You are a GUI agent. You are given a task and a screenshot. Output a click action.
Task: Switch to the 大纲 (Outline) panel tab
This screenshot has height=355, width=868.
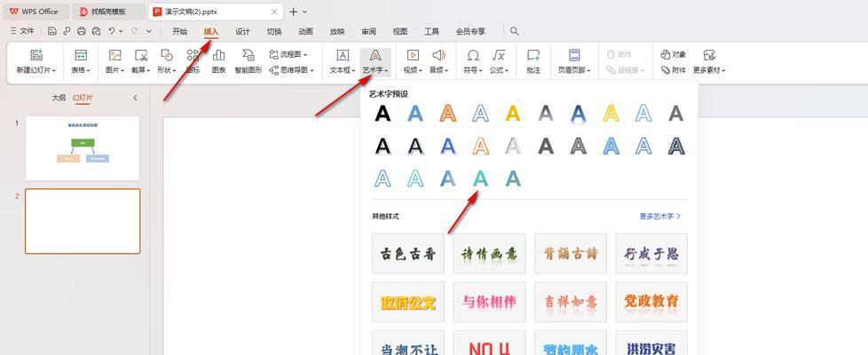point(59,98)
